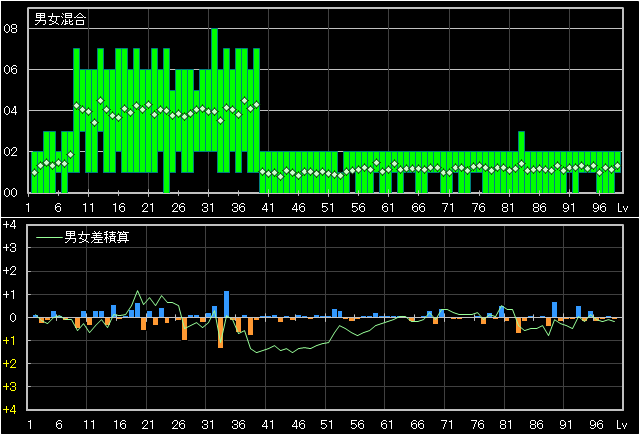Click the yellow +1 y-axis label

[x=9, y=340]
